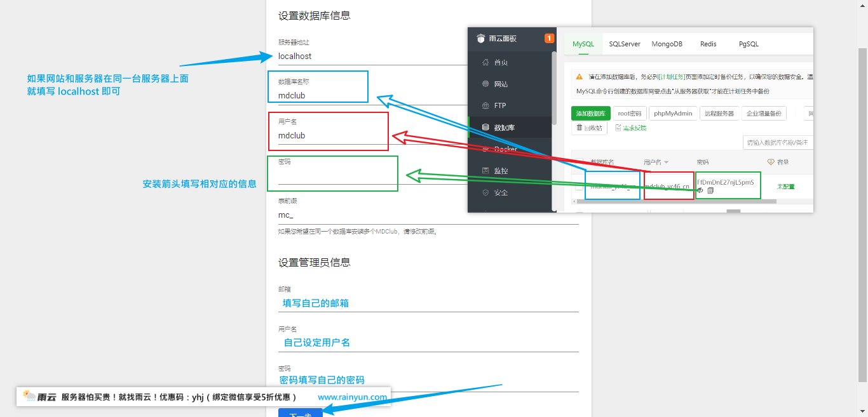Open the www.rainyun.com link in banner
This screenshot has width=868, height=417.
tap(352, 397)
